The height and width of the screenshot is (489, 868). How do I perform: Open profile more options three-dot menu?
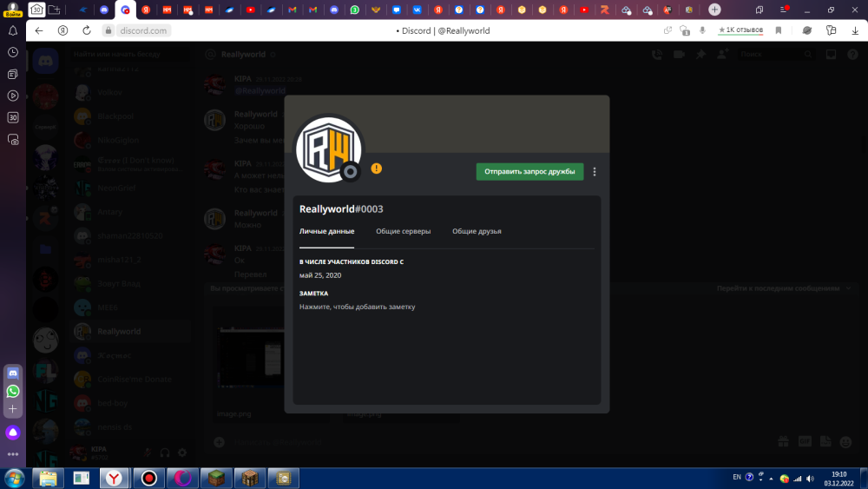[x=595, y=172]
